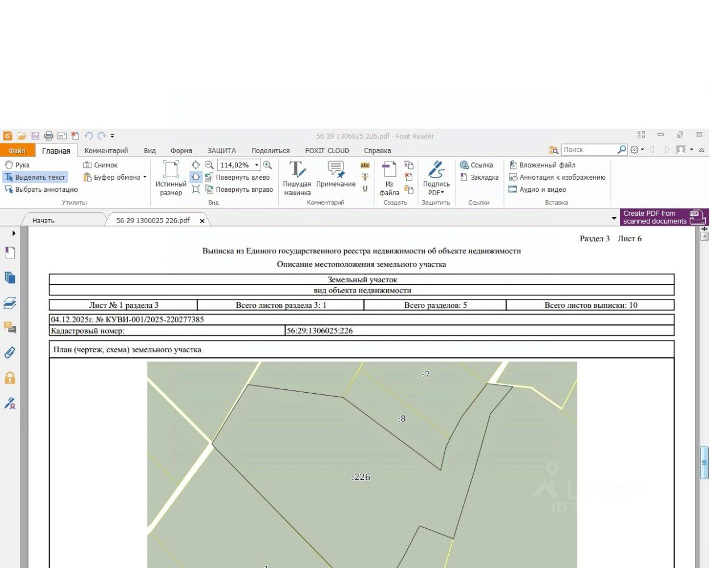Image resolution: width=728 pixels, height=568 pixels.
Task: Open the Файл menu
Action: tap(17, 150)
